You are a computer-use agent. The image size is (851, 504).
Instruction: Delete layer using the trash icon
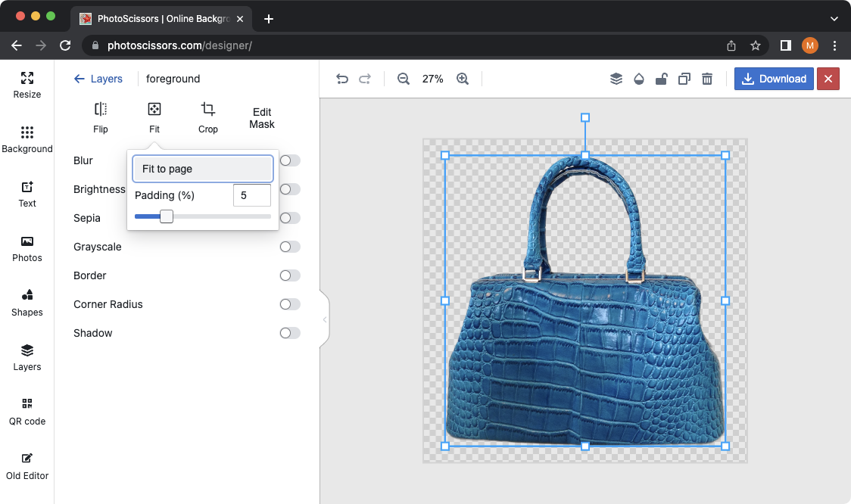[x=707, y=79]
